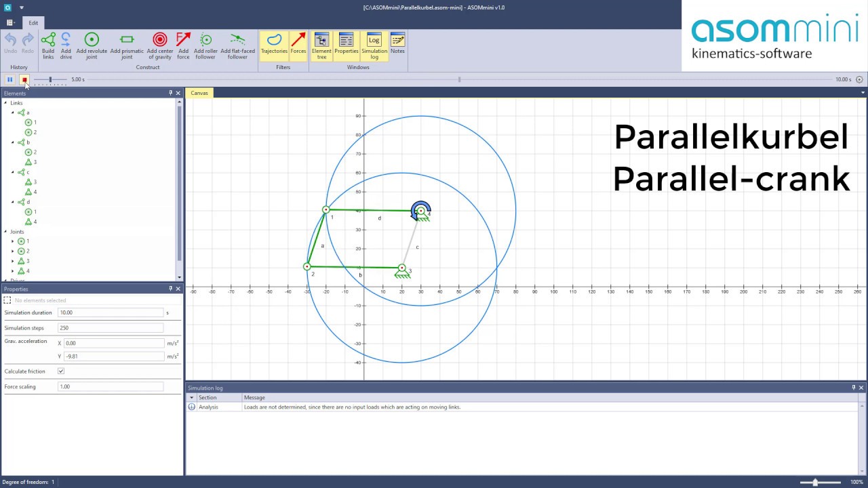Pin the Elements panel
This screenshot has width=868, height=488.
pos(170,93)
